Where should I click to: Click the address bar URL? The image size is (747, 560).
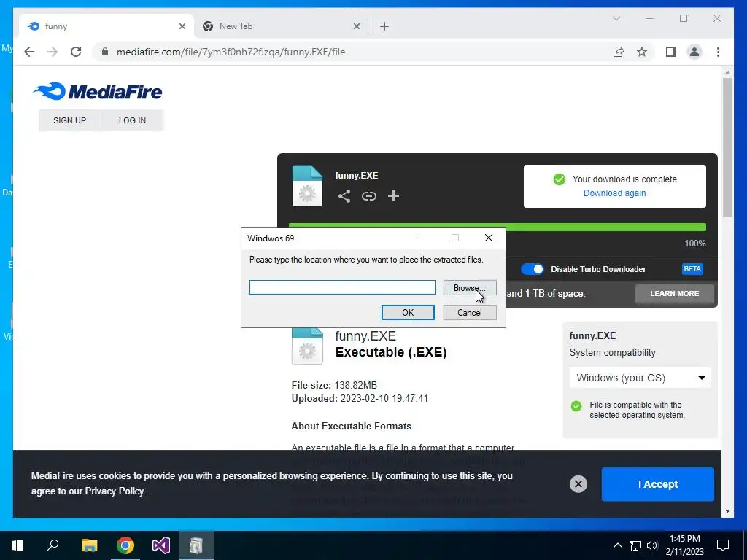pyautogui.click(x=231, y=52)
